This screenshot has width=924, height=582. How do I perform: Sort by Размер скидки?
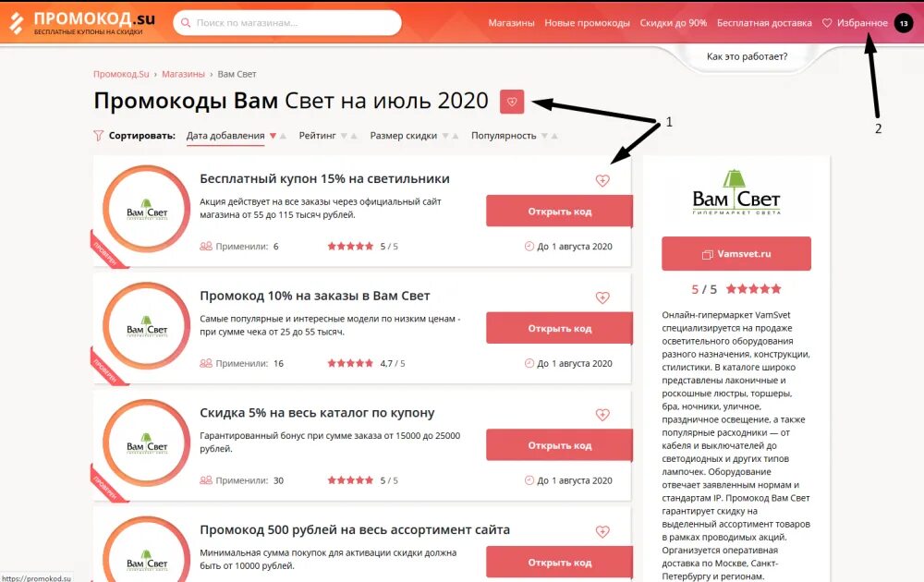coord(403,136)
